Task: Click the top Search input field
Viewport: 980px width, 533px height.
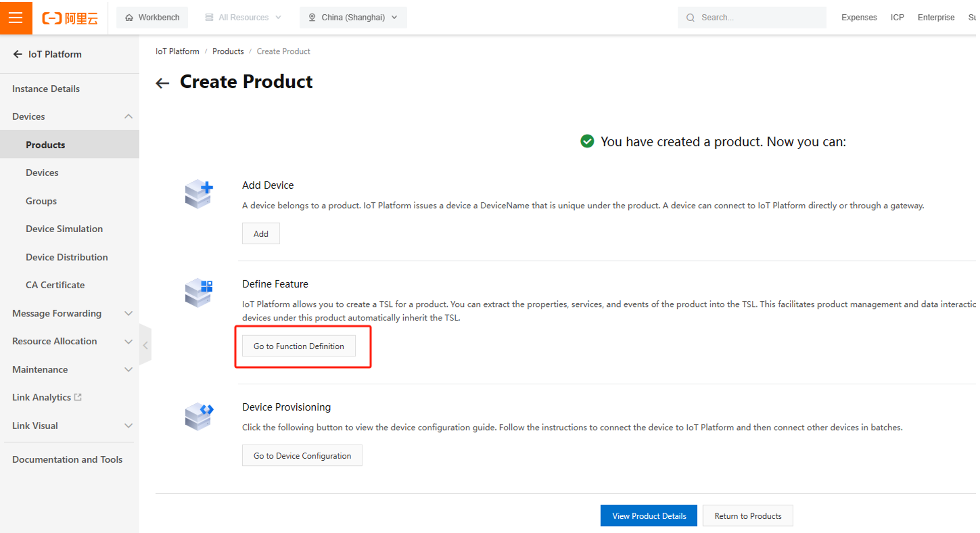Action: click(x=757, y=18)
